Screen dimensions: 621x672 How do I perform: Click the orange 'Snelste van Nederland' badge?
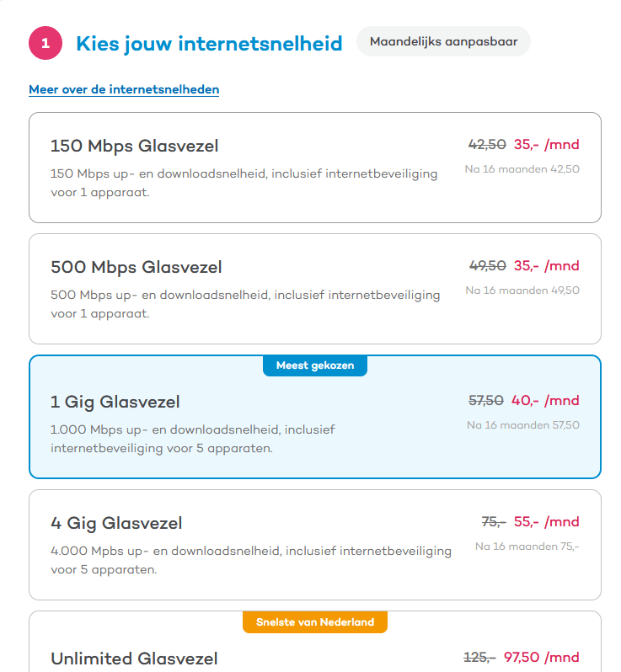pyautogui.click(x=315, y=622)
